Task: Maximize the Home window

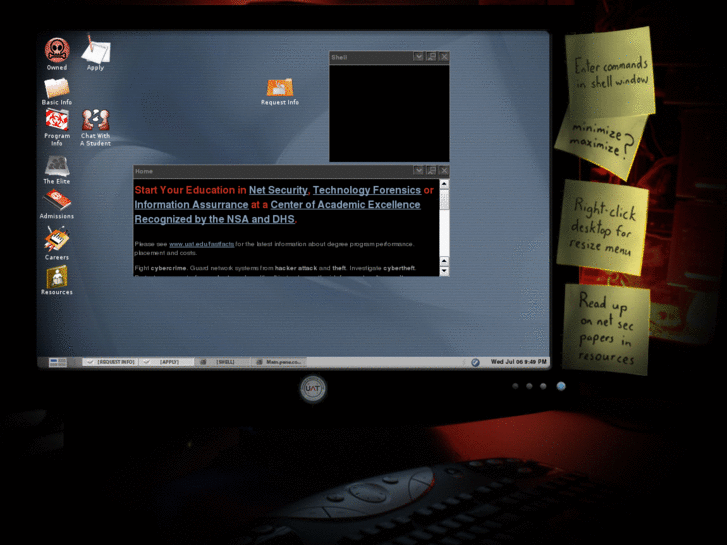Action: [x=432, y=171]
